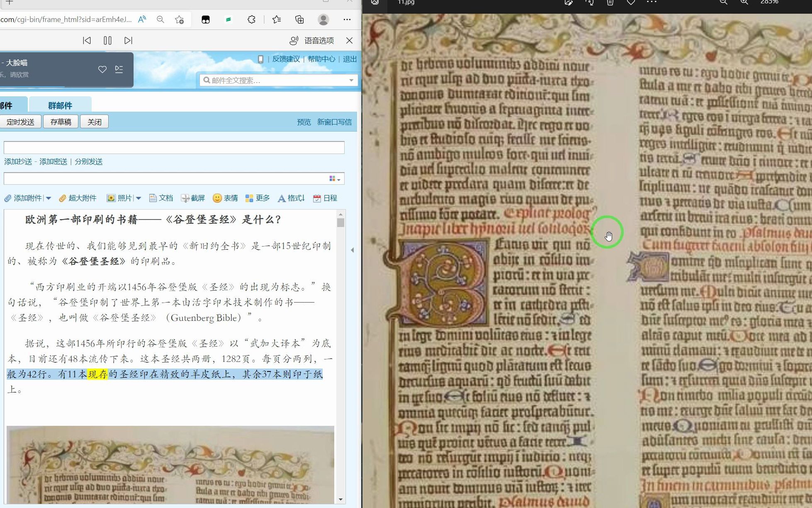Click 超大附件 large attachment
This screenshot has width=812, height=508.
(x=78, y=198)
